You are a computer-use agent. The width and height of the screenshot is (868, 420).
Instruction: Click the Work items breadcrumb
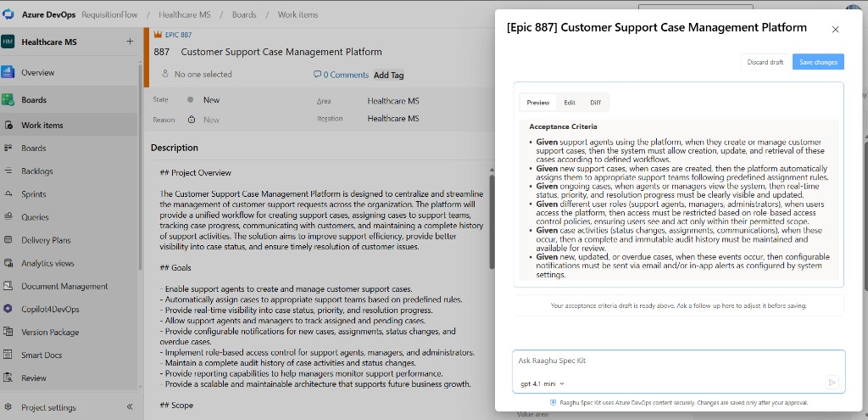(x=298, y=14)
